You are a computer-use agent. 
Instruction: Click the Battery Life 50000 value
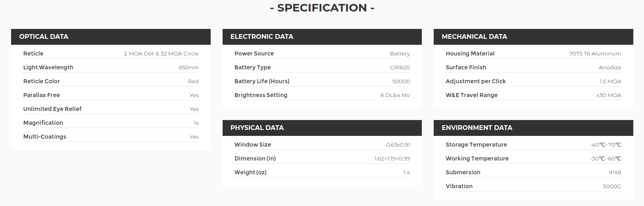401,82
